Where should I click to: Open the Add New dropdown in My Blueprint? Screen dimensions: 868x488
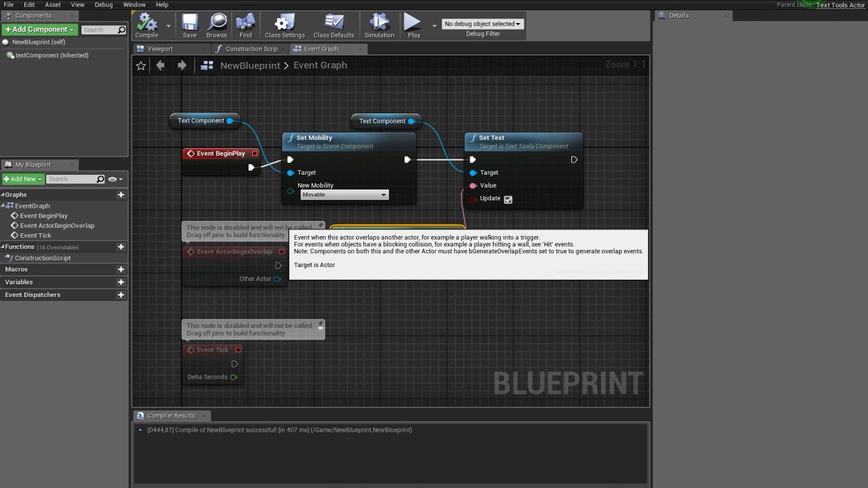click(x=23, y=179)
